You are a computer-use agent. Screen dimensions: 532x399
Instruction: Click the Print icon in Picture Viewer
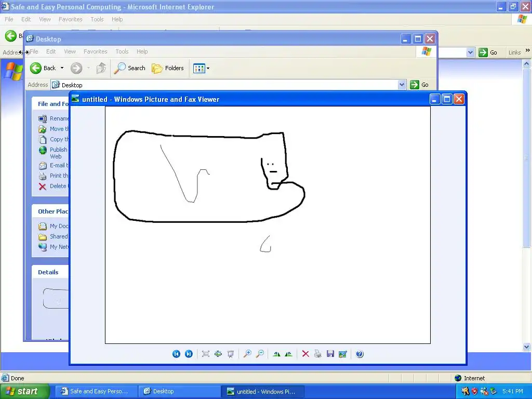(x=317, y=354)
